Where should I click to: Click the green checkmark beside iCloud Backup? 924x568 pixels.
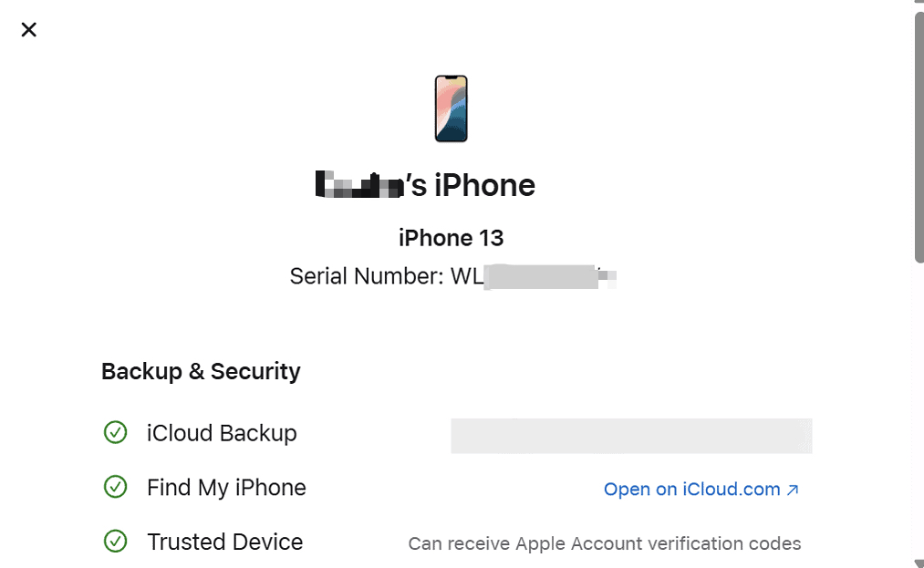[115, 432]
